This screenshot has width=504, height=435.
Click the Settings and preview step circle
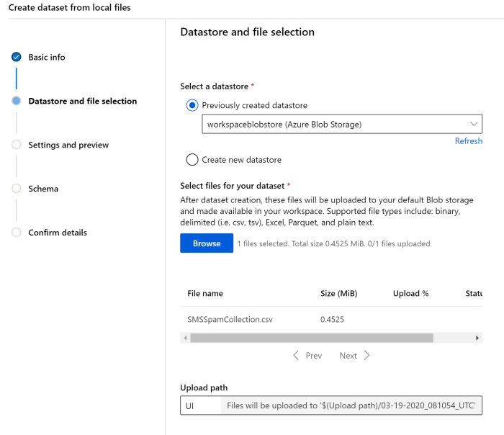(17, 145)
